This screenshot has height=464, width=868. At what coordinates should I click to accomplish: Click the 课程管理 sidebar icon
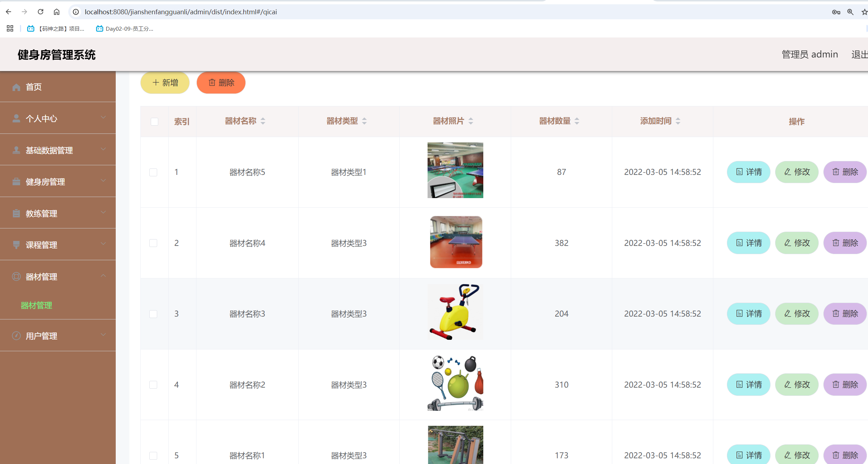tap(16, 245)
